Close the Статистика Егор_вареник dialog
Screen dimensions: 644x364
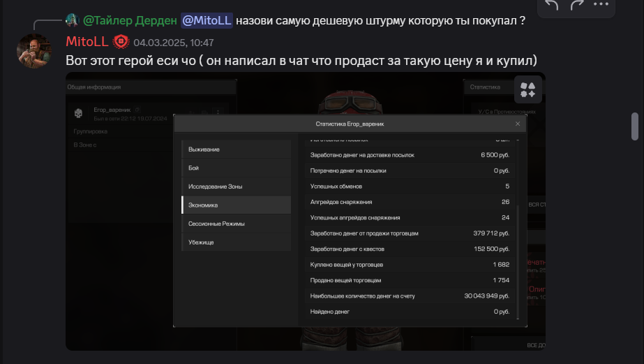click(518, 124)
